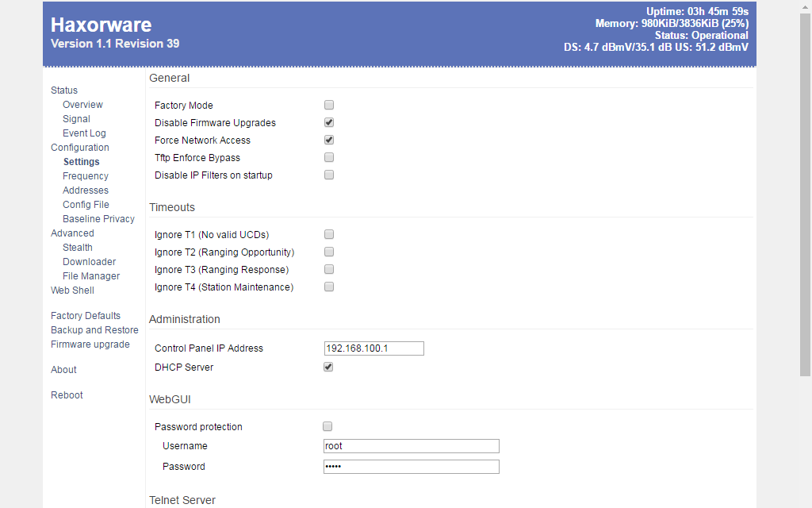Check Disable IP Filters on startup
The width and height of the screenshot is (812, 508).
pos(329,175)
